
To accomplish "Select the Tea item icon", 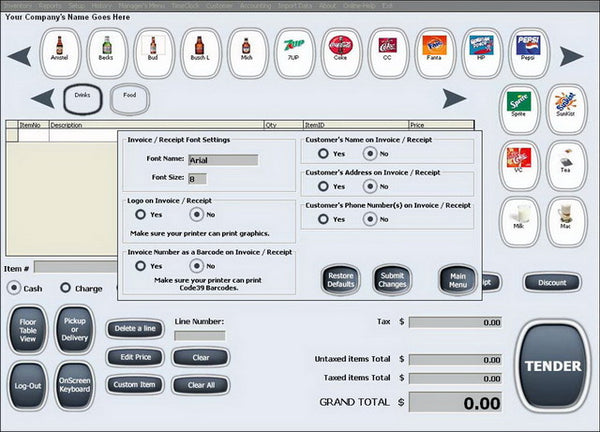I will point(566,165).
